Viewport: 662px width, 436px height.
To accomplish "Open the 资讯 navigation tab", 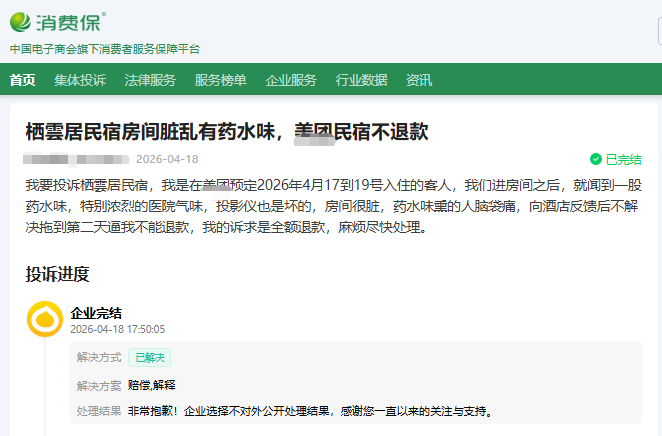I will tap(419, 80).
